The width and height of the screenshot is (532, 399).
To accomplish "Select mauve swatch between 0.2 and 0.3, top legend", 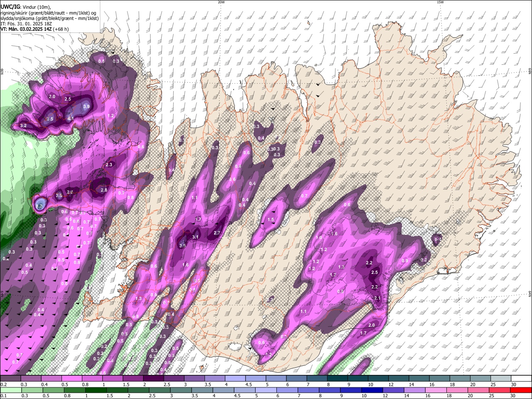I will pos(11,378).
